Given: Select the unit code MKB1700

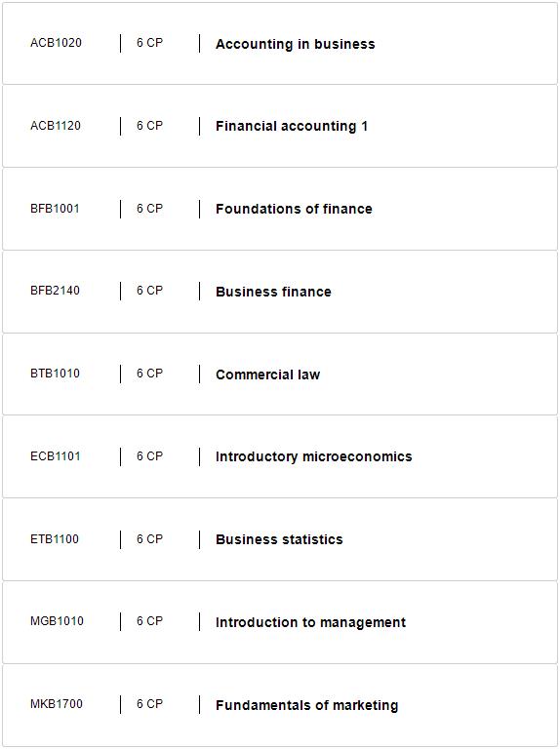Looking at the screenshot, I should pyautogui.click(x=57, y=703).
